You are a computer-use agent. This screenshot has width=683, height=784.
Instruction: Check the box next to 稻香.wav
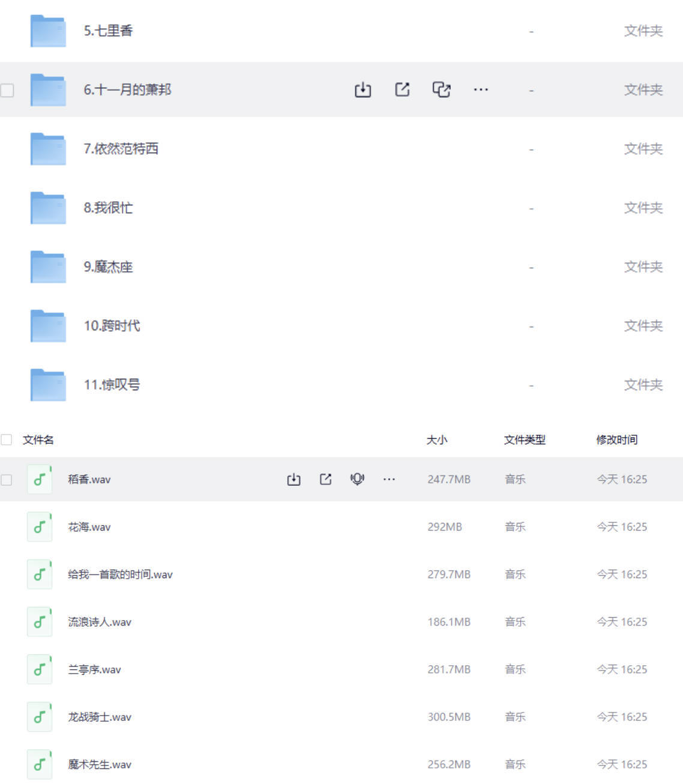click(6, 478)
